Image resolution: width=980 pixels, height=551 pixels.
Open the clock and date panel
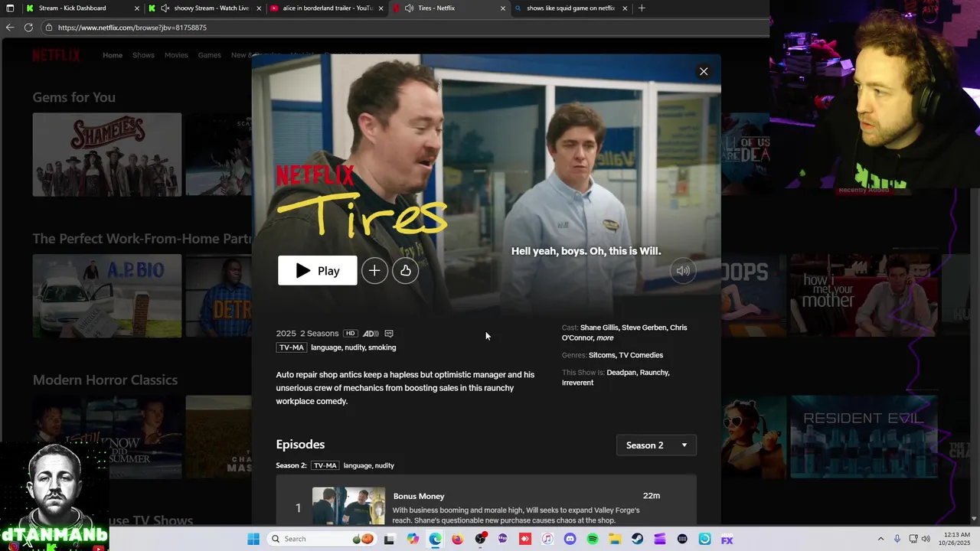[953, 539]
